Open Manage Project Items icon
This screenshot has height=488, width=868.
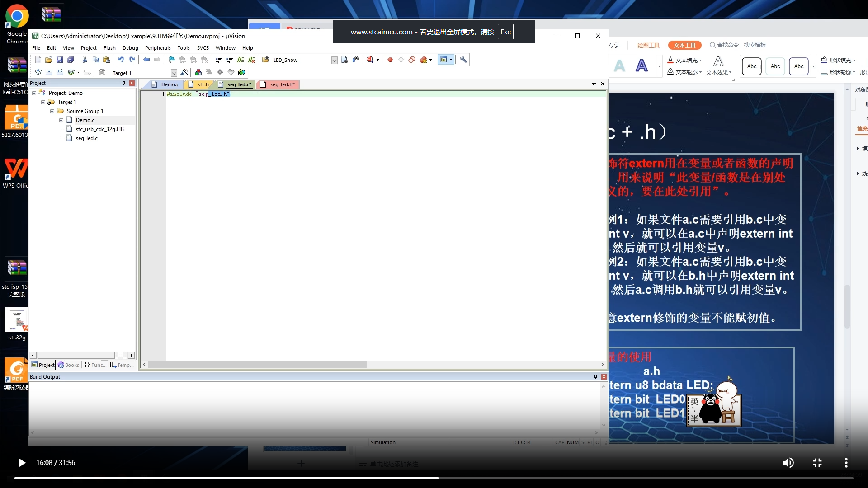(198, 72)
